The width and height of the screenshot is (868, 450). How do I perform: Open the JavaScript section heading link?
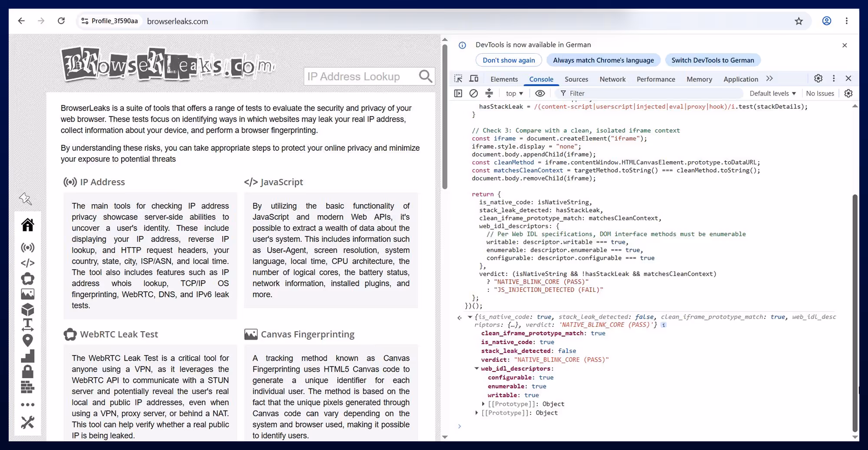pos(282,182)
